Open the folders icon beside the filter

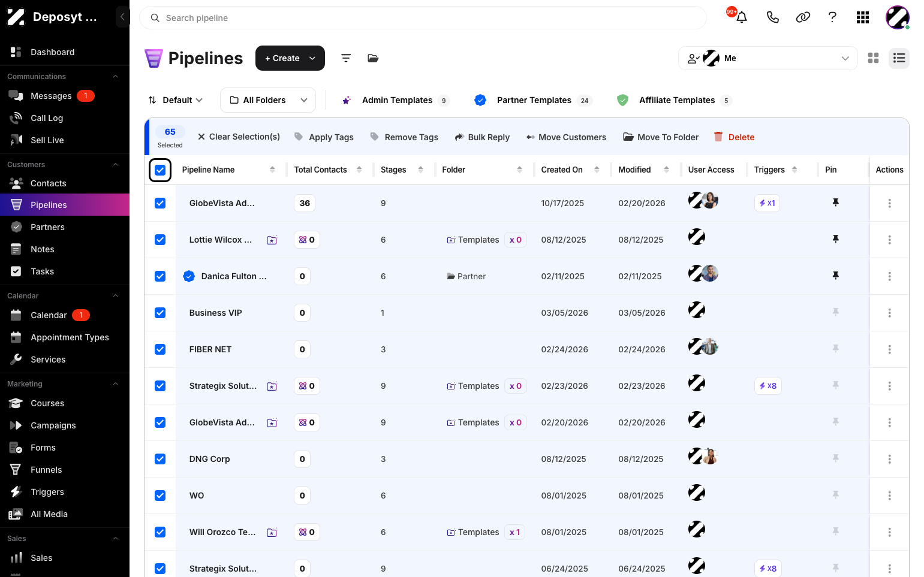[x=373, y=58]
